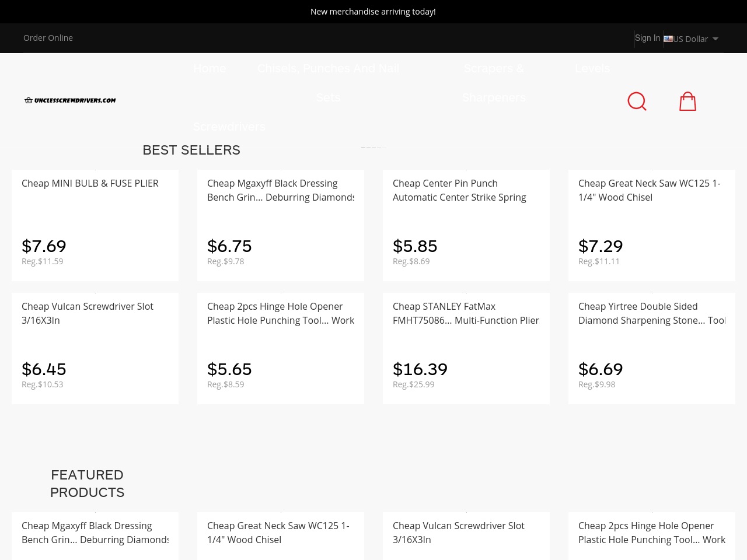Click the Order Online link
Image resolution: width=747 pixels, height=560 pixels.
48,38
